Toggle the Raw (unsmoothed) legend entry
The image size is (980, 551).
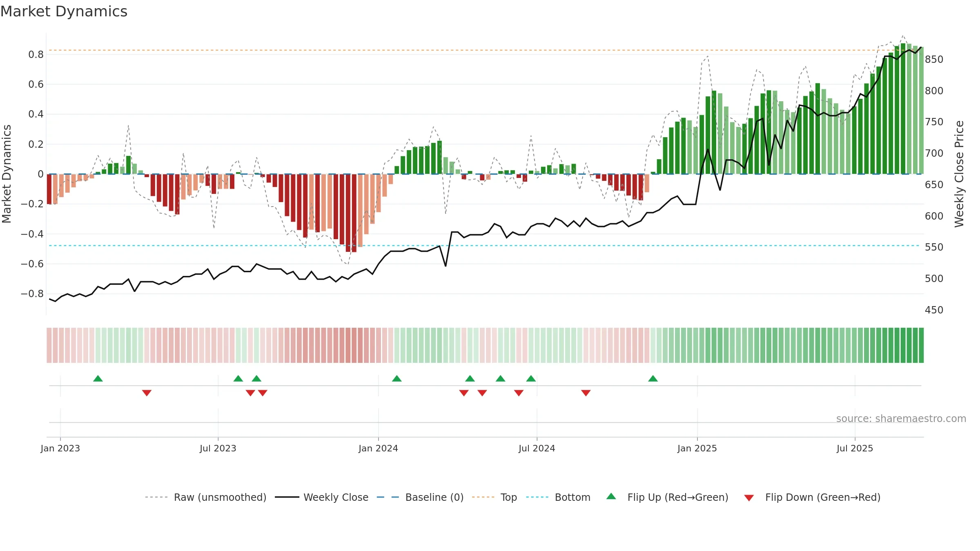tap(205, 497)
